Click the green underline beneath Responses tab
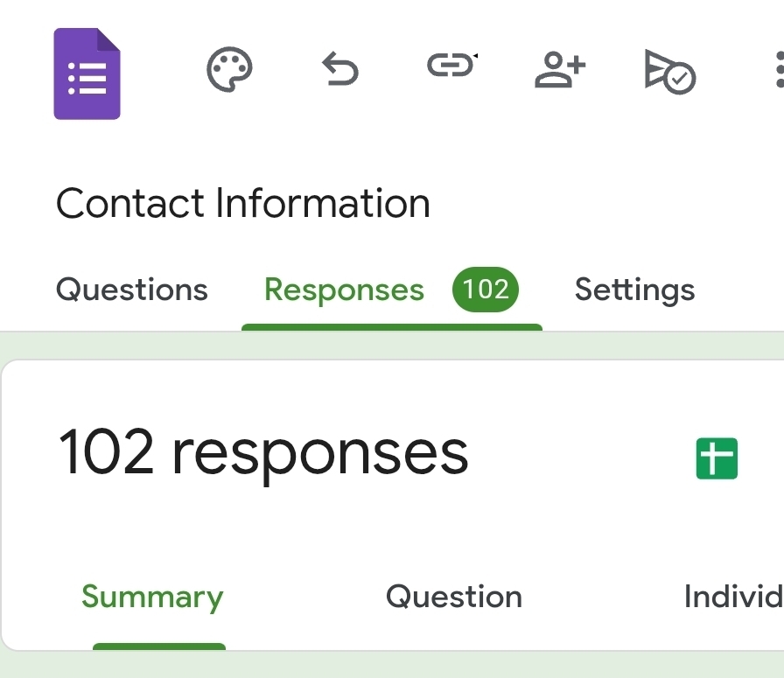 [x=391, y=327]
